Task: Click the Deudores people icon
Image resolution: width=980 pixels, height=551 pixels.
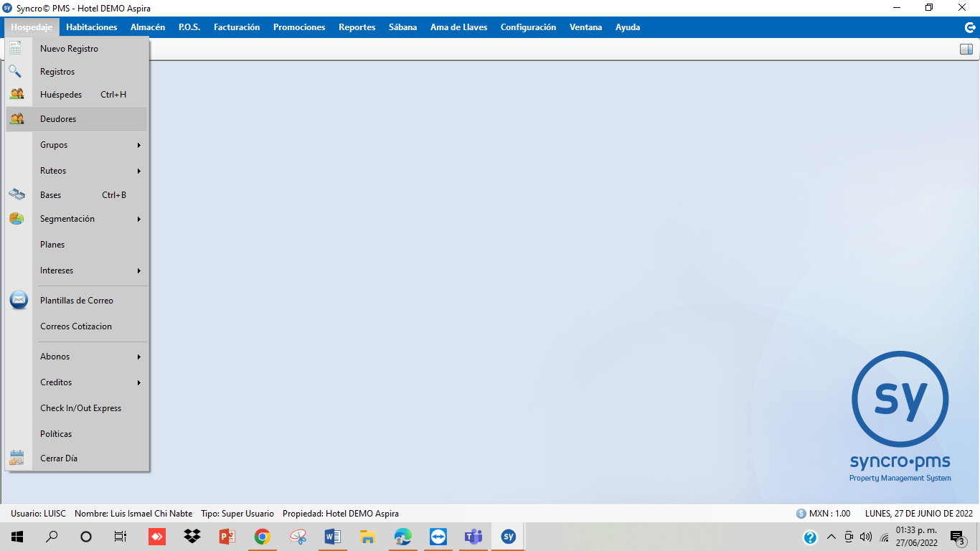Action: (x=17, y=119)
